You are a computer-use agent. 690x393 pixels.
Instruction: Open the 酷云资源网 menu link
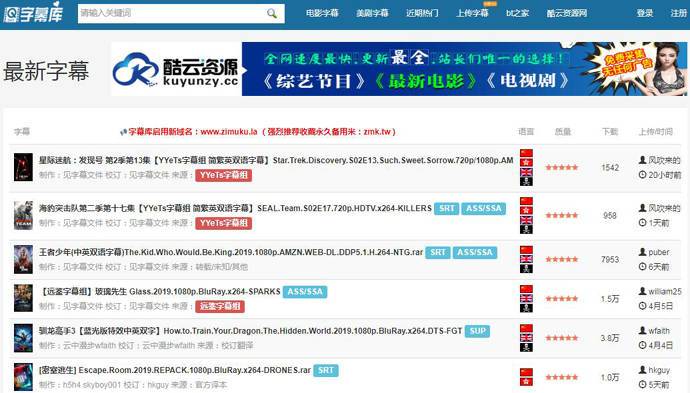click(x=567, y=13)
